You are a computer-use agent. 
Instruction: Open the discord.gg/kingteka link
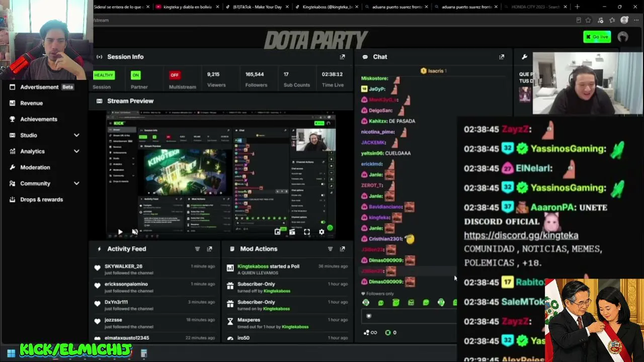coord(521,235)
